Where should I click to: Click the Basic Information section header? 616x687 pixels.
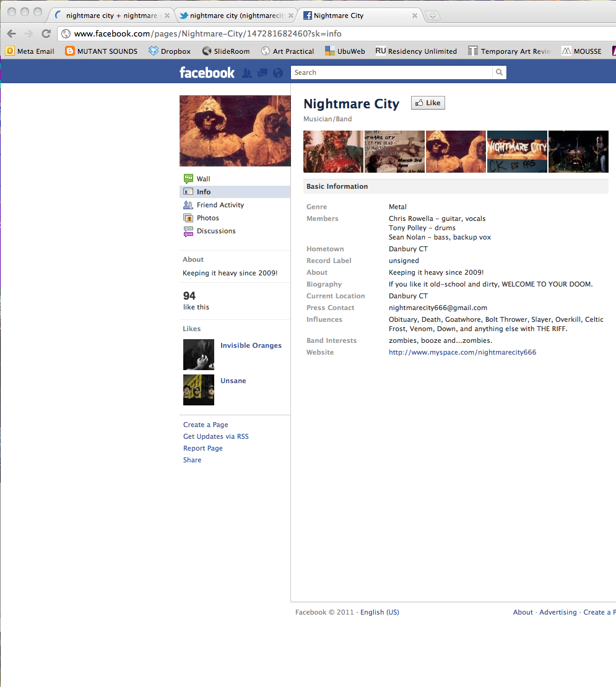(456, 186)
